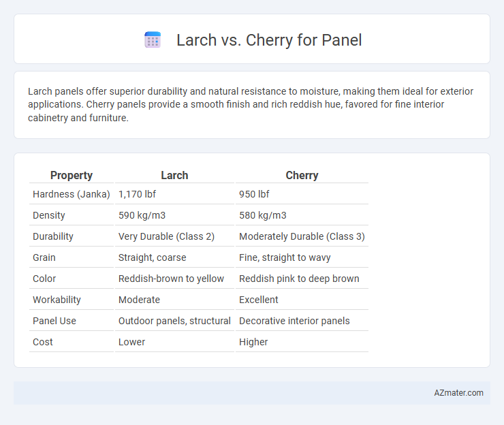Click the summary paragraph about Larch panels
Image resolution: width=504 pixels, height=425 pixels.
point(251,104)
